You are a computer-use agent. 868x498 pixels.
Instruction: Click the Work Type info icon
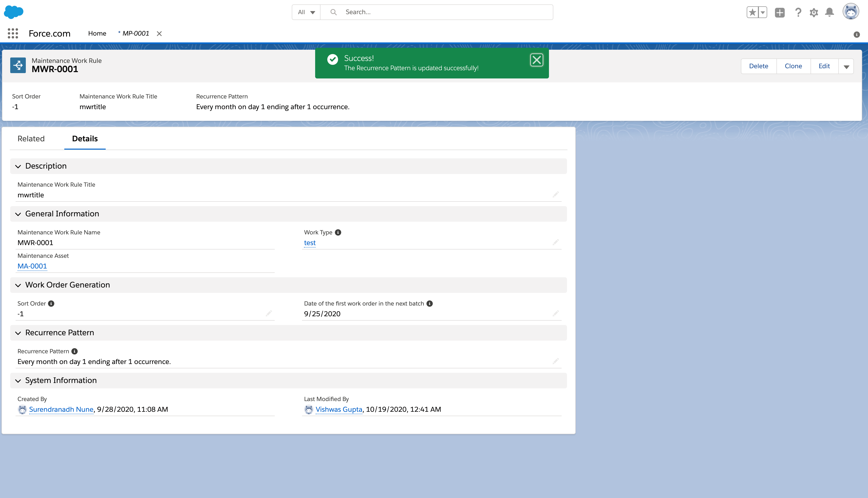338,232
